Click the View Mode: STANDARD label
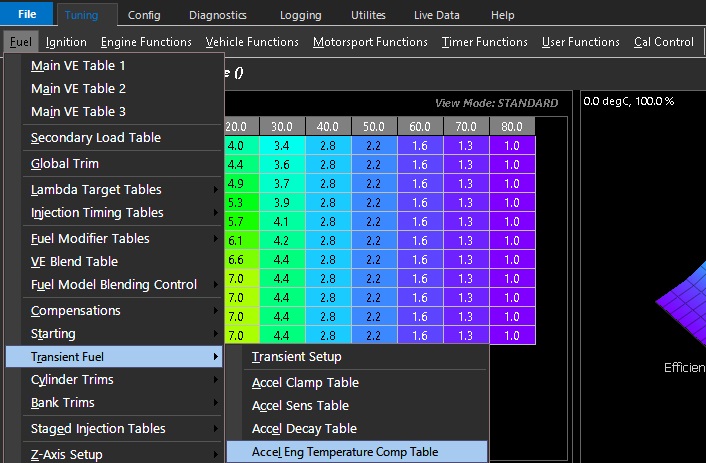Image resolution: width=706 pixels, height=463 pixels. click(x=497, y=103)
